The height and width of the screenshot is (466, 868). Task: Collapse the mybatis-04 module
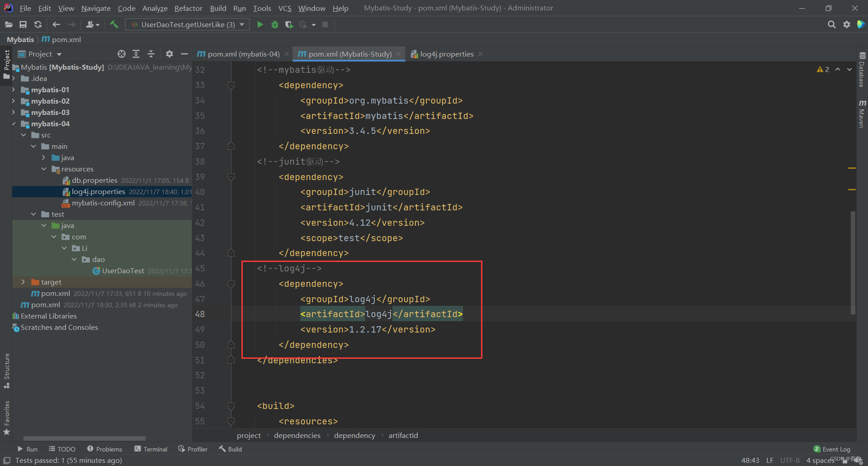click(14, 124)
